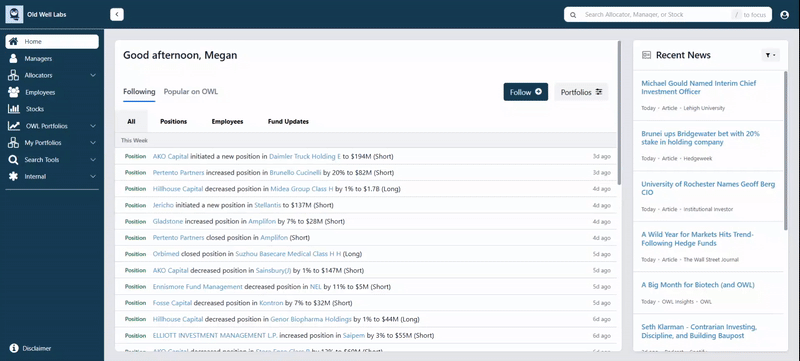Open the Stellantis stock link

pyautogui.click(x=268, y=205)
